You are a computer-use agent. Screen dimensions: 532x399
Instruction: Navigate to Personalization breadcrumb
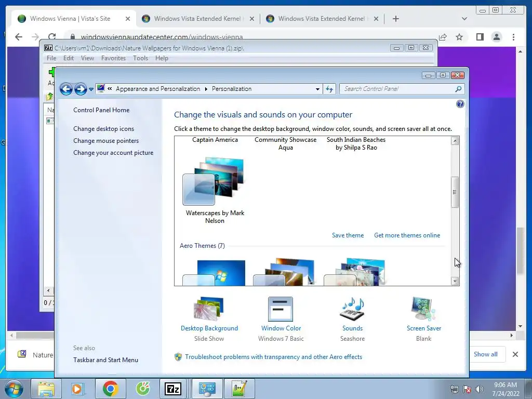pyautogui.click(x=232, y=89)
